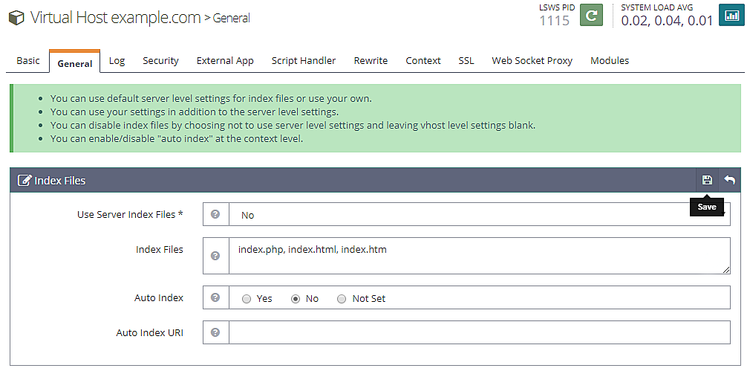
Task: Switch to the Security tab
Action: tap(160, 61)
